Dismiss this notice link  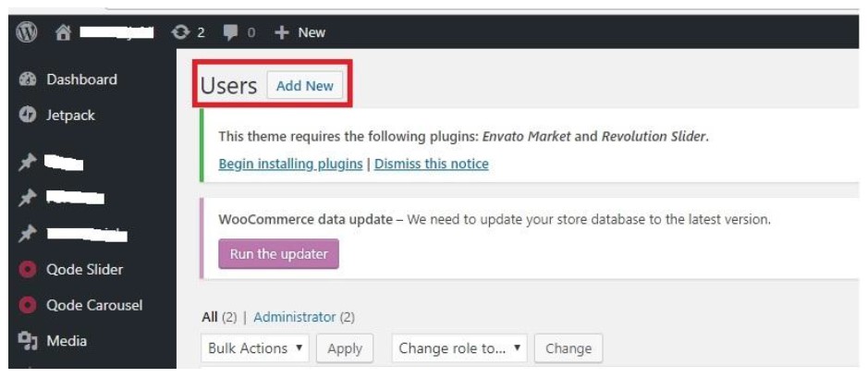point(432,164)
